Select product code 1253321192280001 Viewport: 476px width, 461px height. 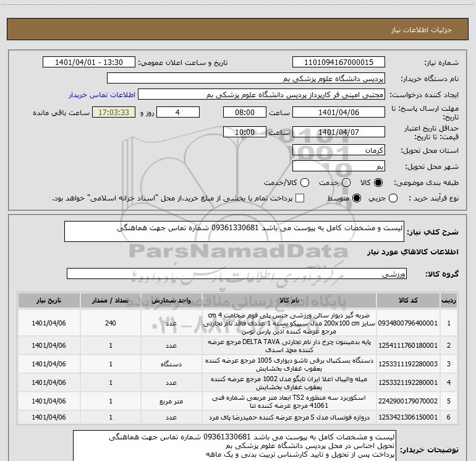coord(408,382)
